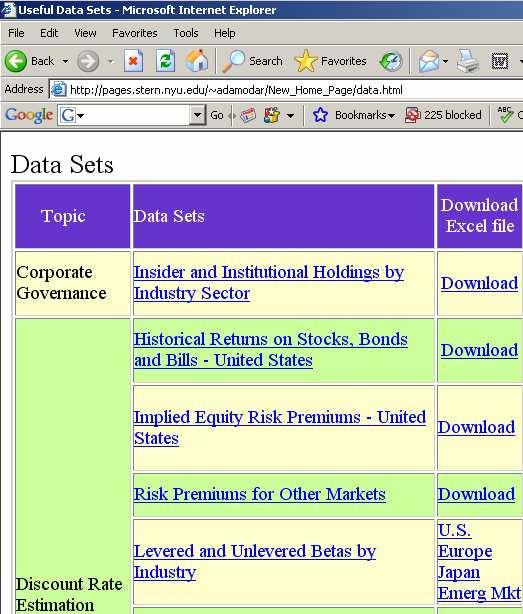The width and height of the screenshot is (523, 614).
Task: Go to Home page via house icon
Action: pyautogui.click(x=197, y=61)
